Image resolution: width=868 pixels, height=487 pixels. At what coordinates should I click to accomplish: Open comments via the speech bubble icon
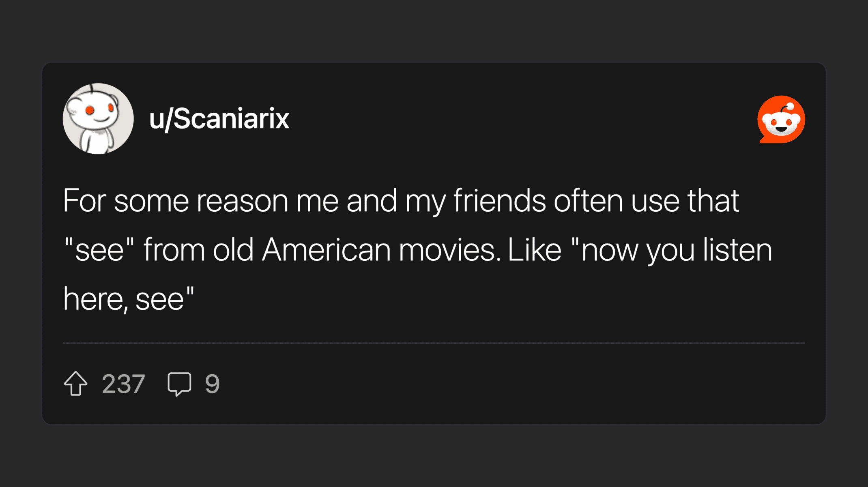(179, 383)
